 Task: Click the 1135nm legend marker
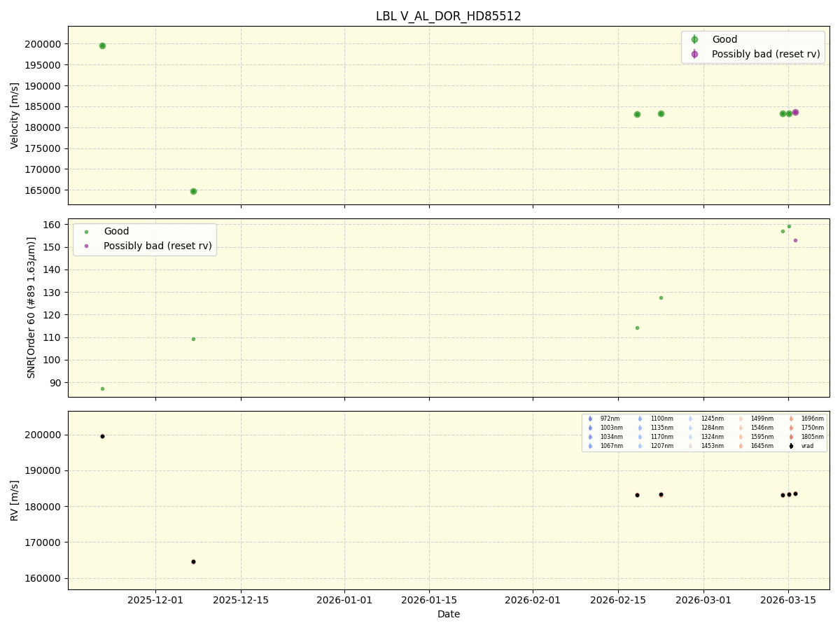tap(640, 428)
